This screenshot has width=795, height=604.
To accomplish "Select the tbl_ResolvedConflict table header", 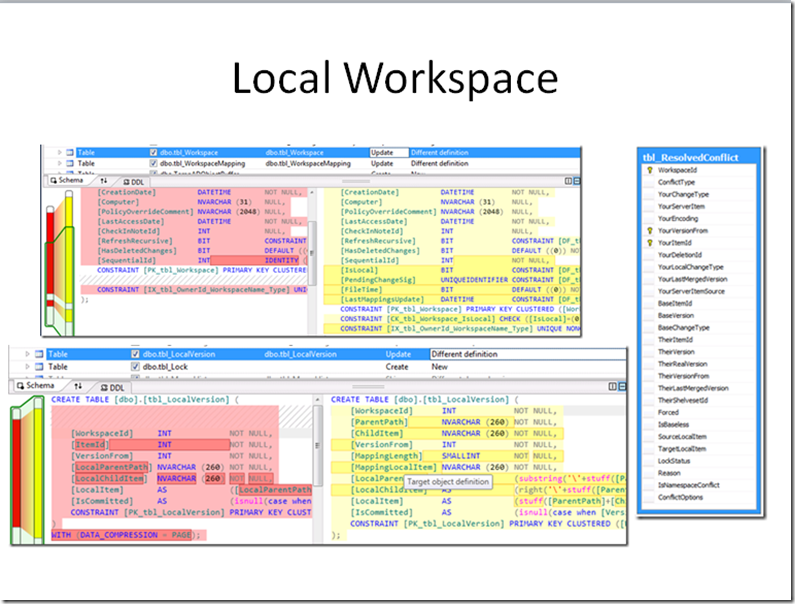I will click(699, 157).
